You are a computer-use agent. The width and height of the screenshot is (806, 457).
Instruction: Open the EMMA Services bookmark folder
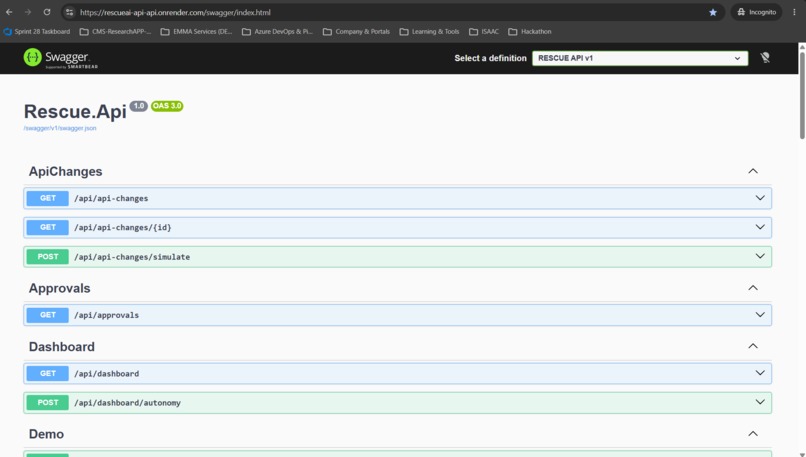197,31
